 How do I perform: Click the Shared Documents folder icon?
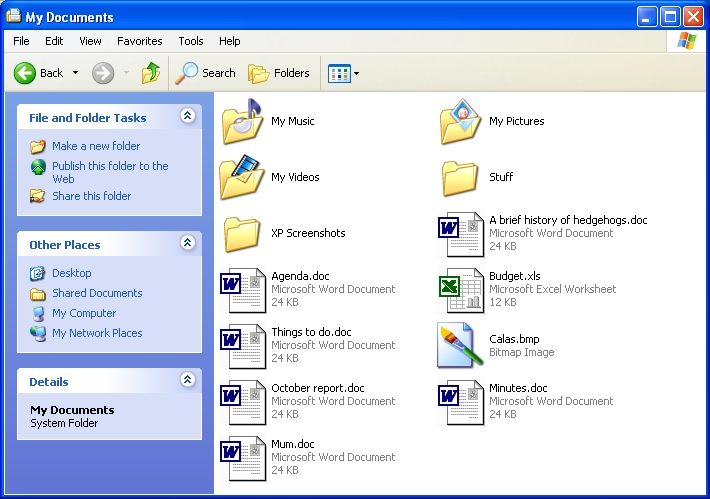click(38, 294)
